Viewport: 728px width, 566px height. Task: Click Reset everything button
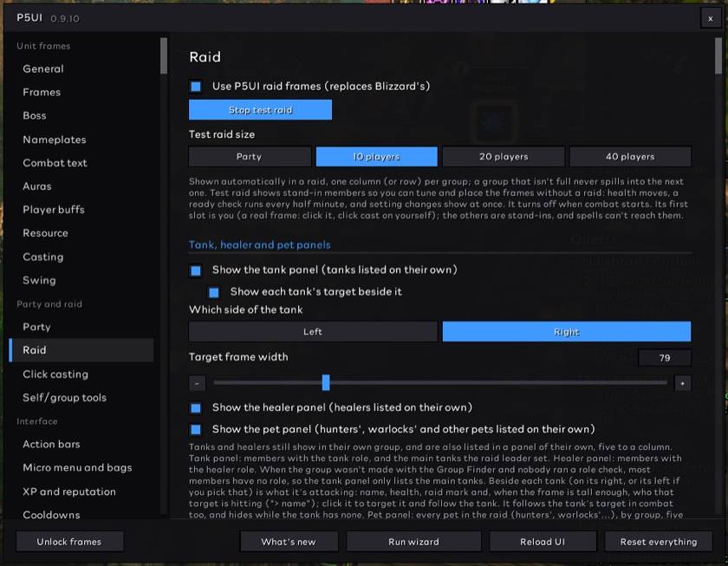click(659, 542)
